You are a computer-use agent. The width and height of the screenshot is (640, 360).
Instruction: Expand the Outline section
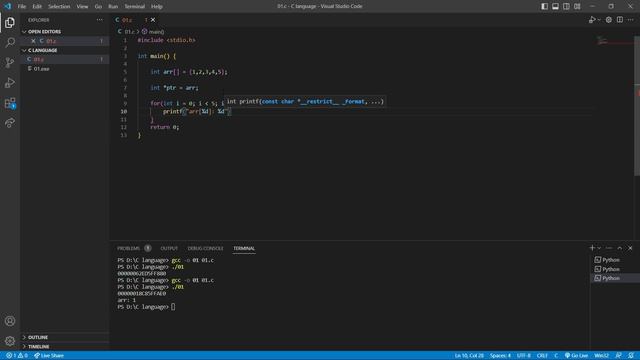pos(65,337)
